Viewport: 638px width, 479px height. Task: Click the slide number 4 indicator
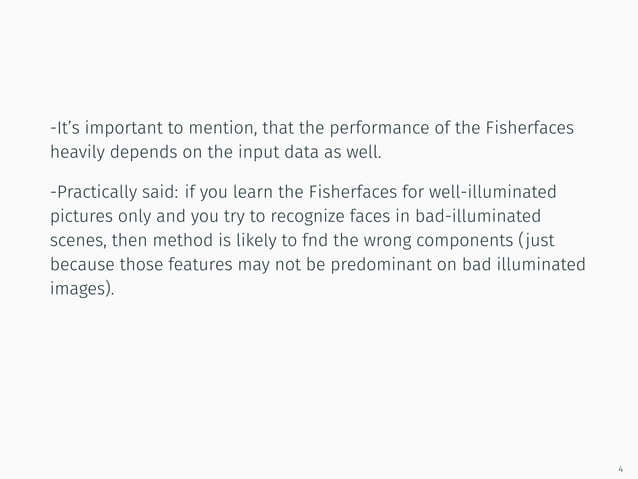click(x=620, y=469)
